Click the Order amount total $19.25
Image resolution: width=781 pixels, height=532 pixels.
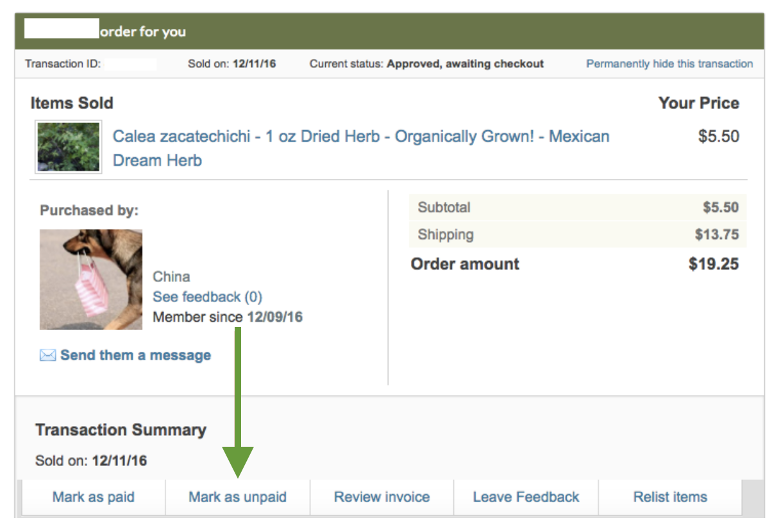[x=714, y=264]
